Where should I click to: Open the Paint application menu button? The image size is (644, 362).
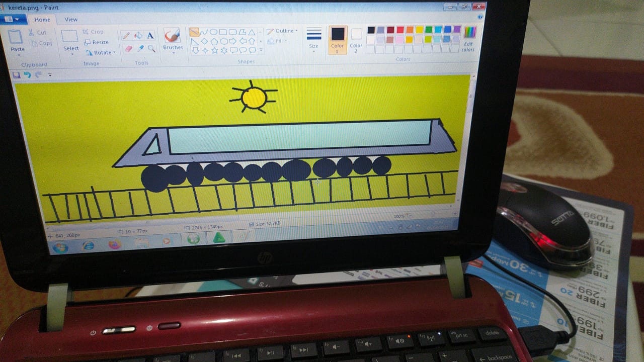pos(13,19)
